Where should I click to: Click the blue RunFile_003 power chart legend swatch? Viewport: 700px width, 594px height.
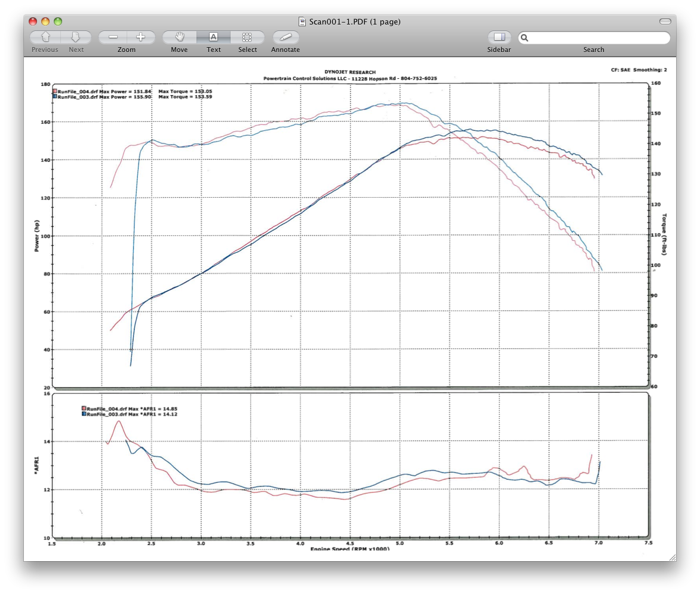coord(55,96)
